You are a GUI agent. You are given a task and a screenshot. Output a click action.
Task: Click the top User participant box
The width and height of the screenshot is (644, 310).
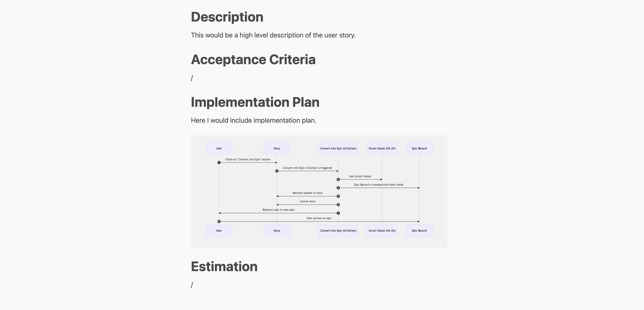pos(219,148)
